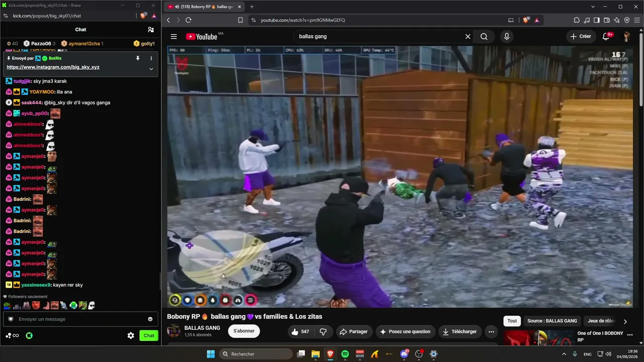Subscribe with the S'abonner button
This screenshot has width=644, height=362.
[x=244, y=331]
